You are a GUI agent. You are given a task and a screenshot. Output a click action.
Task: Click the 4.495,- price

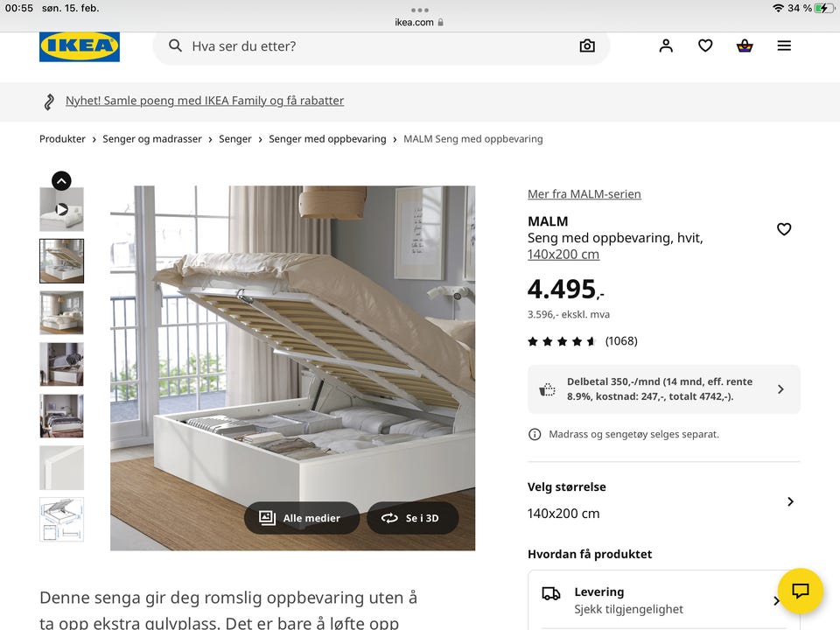[x=566, y=290]
